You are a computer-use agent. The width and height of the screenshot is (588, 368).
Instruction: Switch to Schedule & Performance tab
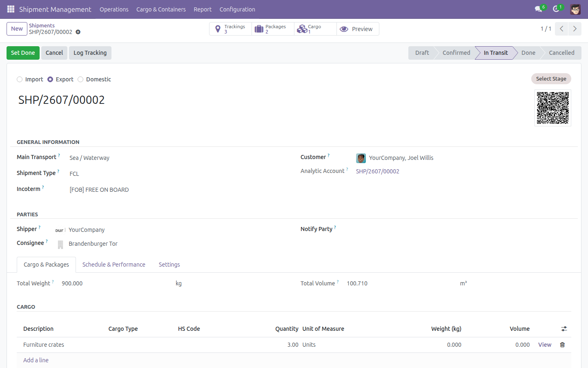[x=114, y=265]
